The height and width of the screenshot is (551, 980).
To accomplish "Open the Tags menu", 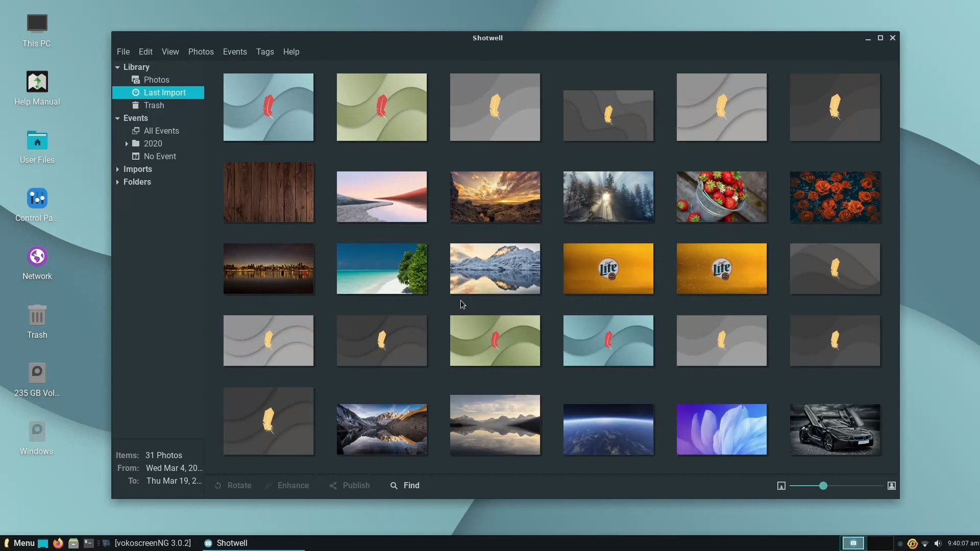I will (265, 52).
